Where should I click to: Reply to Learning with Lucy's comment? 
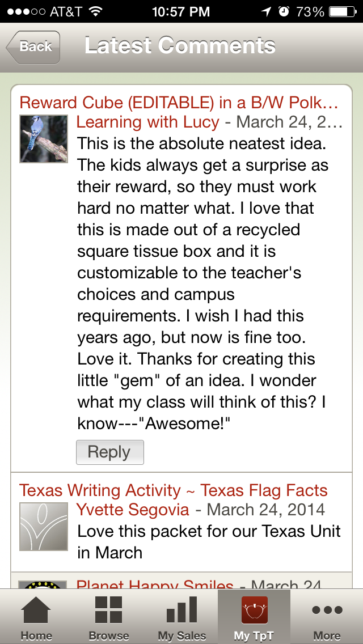coord(109,452)
